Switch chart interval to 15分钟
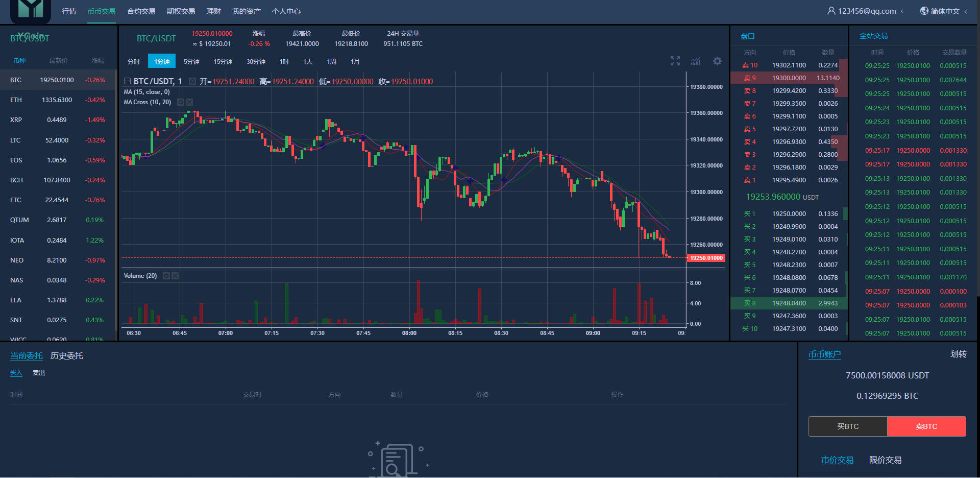Image resolution: width=980 pixels, height=478 pixels. (223, 61)
